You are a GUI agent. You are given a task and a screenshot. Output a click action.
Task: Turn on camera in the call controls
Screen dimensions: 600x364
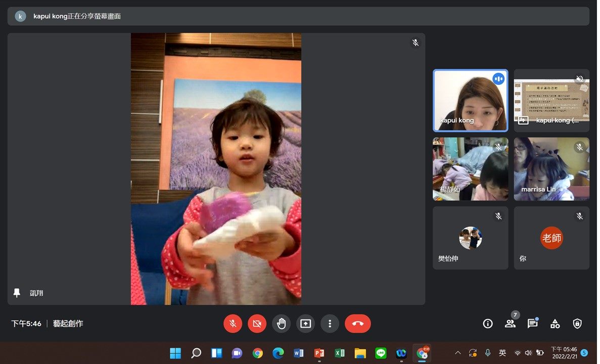coord(257,324)
